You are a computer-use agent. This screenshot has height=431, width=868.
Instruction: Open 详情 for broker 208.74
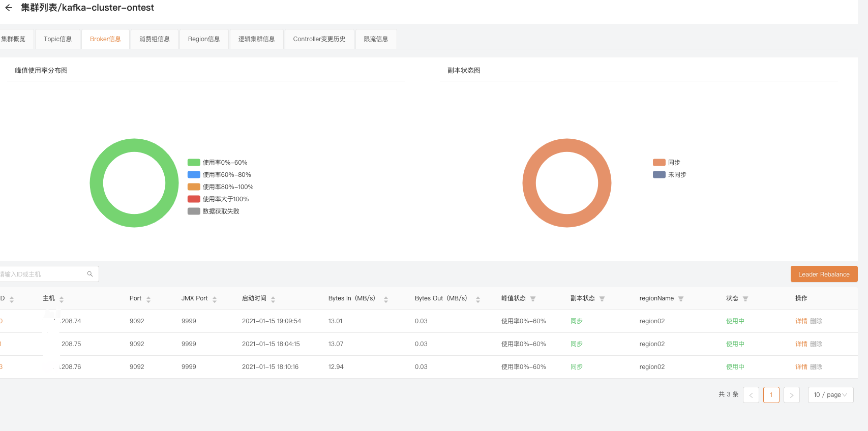[801, 321]
